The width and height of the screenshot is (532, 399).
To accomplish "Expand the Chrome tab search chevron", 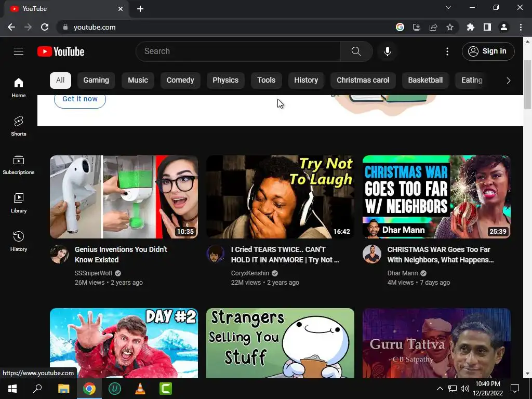I will 448,7.
